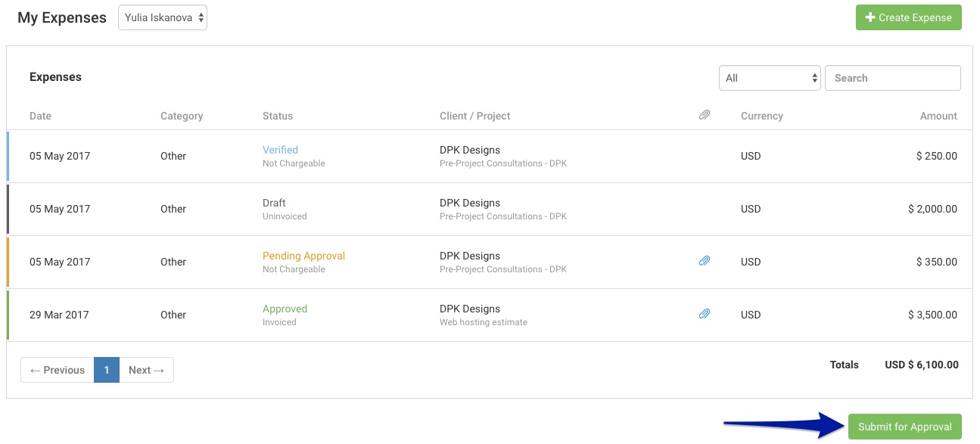Viewport: 980px width, 444px height.
Task: Click the paperclip icon in the column header
Action: [x=705, y=114]
